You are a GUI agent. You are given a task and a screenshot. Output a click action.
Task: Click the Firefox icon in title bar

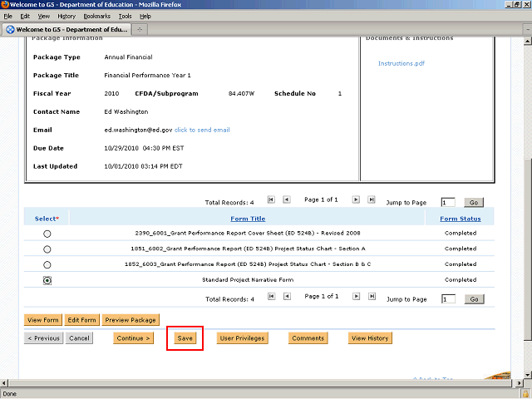(x=5, y=4)
